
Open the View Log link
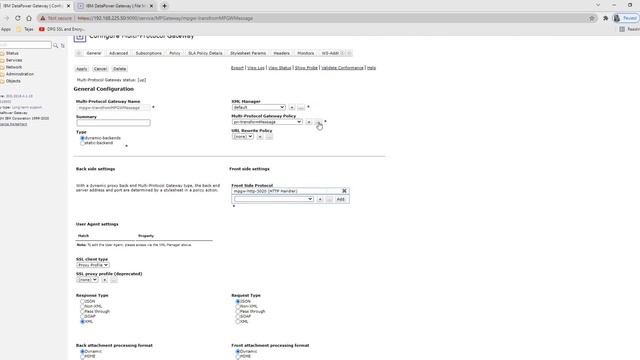pos(256,68)
